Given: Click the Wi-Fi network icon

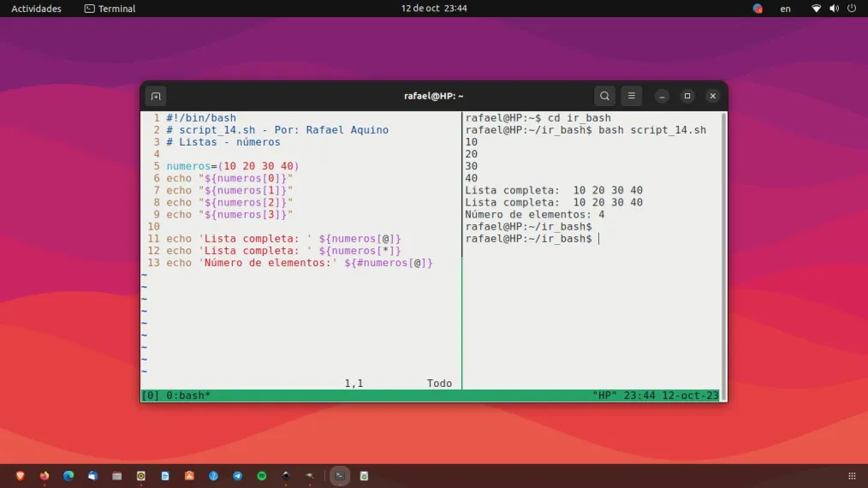Looking at the screenshot, I should (x=816, y=9).
